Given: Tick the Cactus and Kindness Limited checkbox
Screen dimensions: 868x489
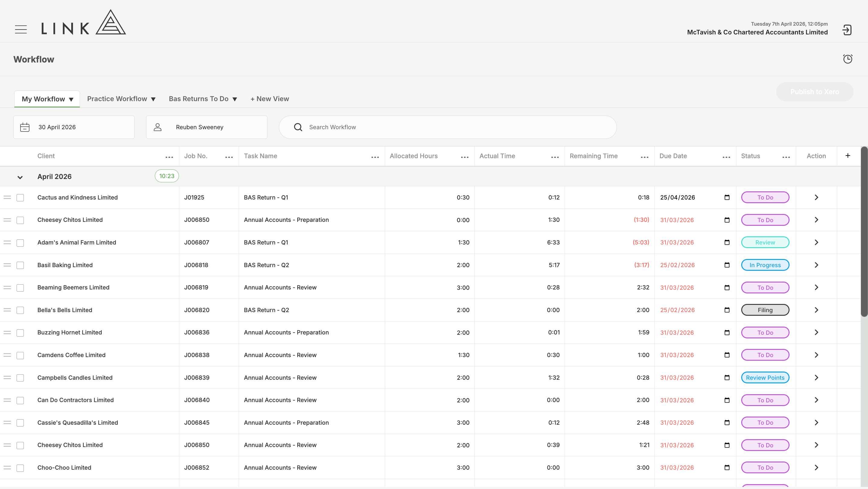Looking at the screenshot, I should coord(20,197).
